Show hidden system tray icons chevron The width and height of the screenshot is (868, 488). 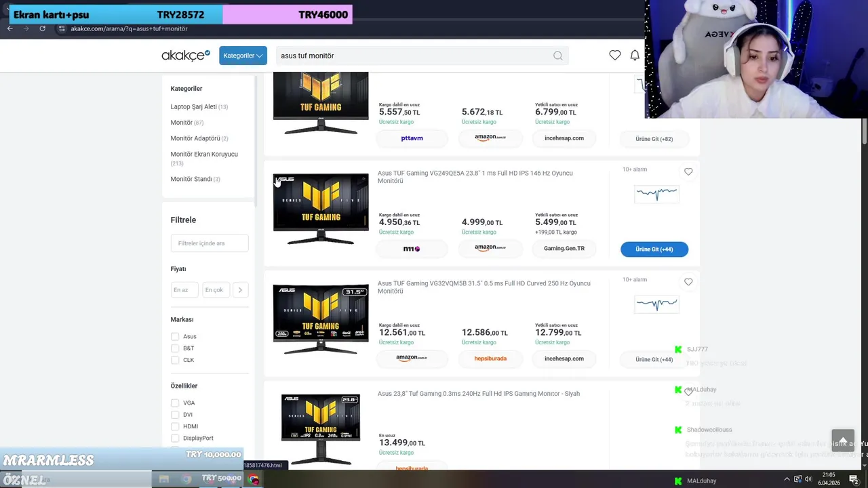click(788, 479)
